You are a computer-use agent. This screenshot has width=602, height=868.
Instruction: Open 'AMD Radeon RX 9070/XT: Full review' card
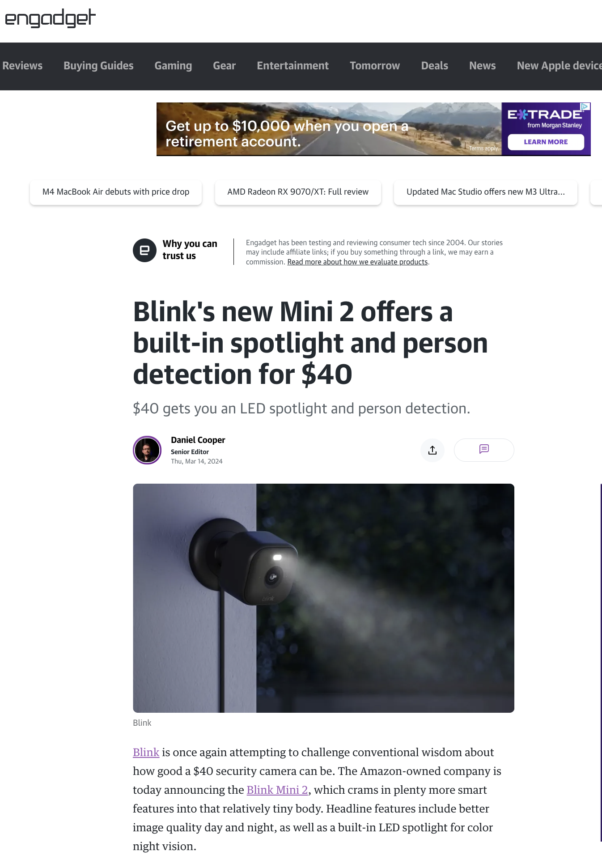pyautogui.click(x=298, y=192)
